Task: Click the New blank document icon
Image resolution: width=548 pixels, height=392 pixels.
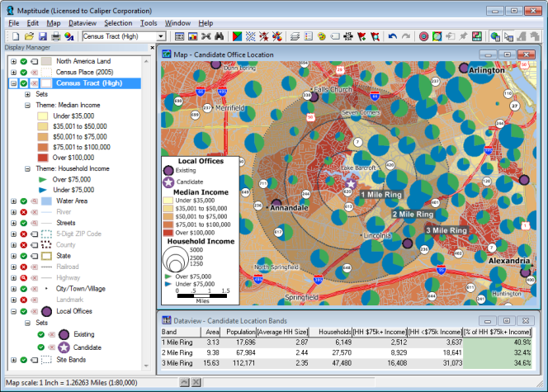Action: point(16,37)
